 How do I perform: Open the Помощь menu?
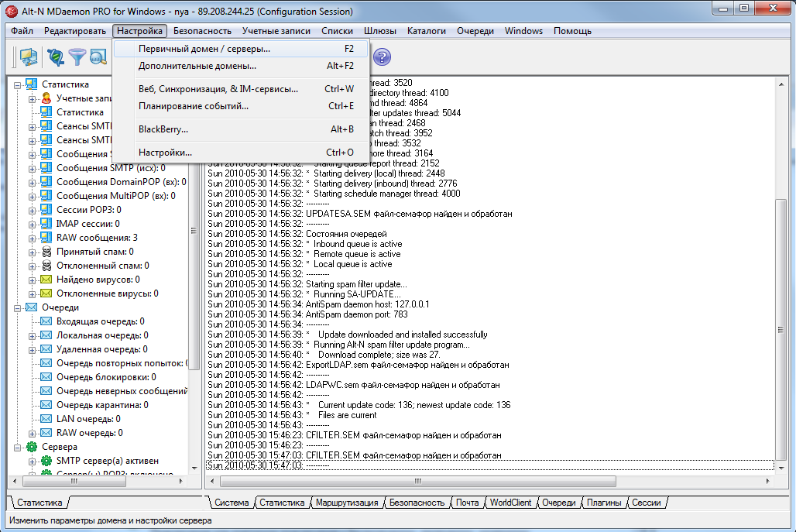[572, 31]
